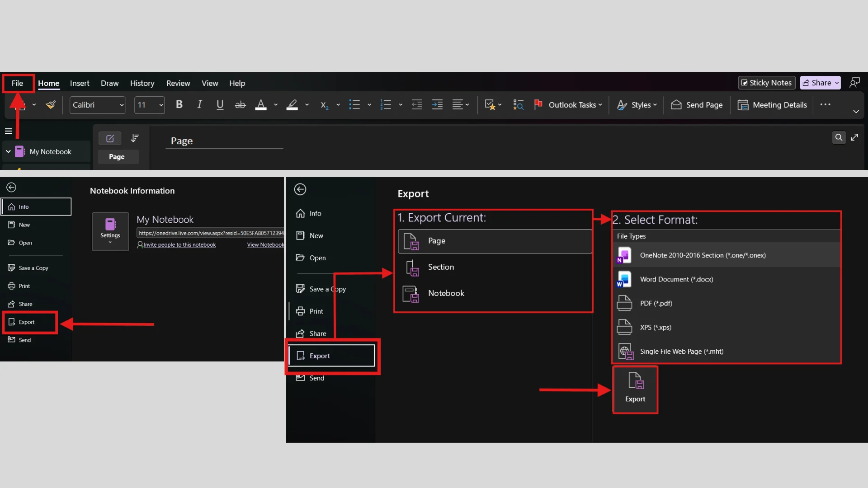
Task: Toggle underline formatting
Action: coord(220,105)
